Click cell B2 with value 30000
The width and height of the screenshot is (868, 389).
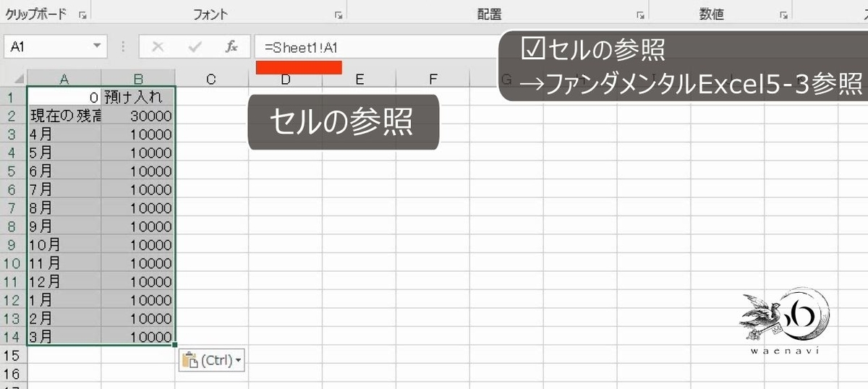click(138, 115)
